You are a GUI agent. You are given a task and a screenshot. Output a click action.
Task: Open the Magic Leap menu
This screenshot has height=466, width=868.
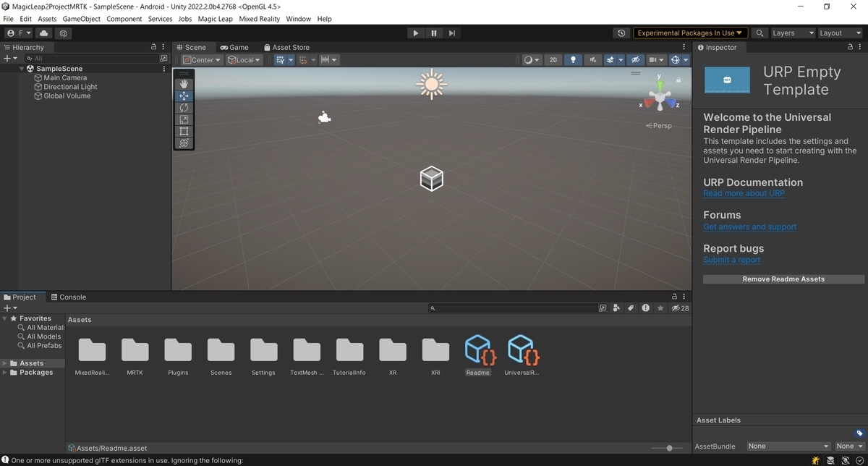(x=215, y=19)
